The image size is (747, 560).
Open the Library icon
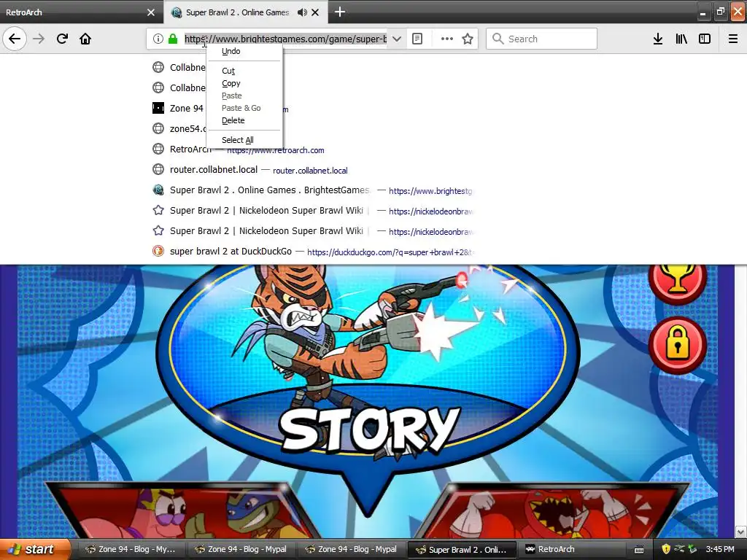681,39
